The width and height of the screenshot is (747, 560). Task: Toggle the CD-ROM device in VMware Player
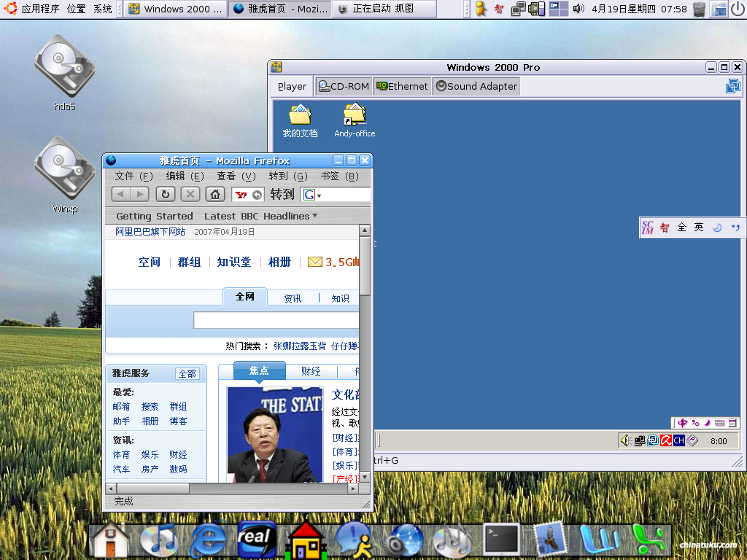(344, 86)
